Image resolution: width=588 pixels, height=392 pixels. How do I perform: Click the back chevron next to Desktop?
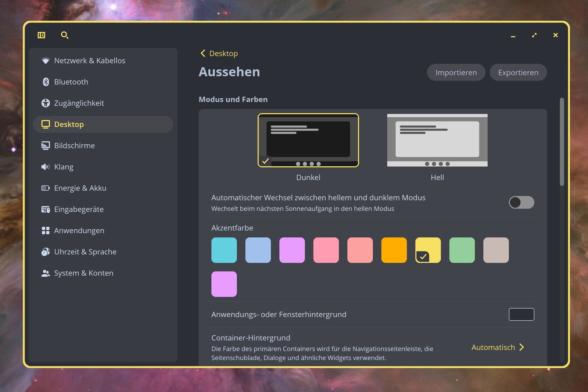point(202,53)
